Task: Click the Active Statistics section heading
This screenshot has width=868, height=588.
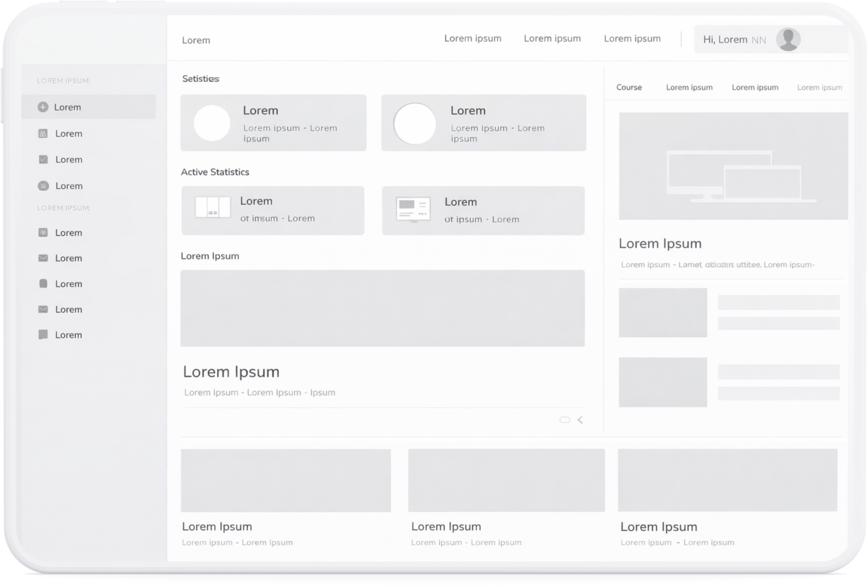Action: tap(215, 172)
